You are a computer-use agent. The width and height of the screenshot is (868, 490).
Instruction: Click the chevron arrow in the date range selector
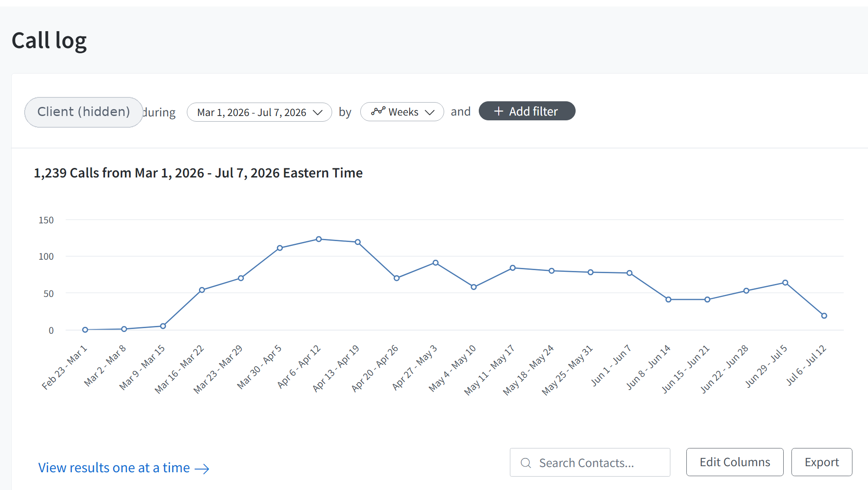318,113
